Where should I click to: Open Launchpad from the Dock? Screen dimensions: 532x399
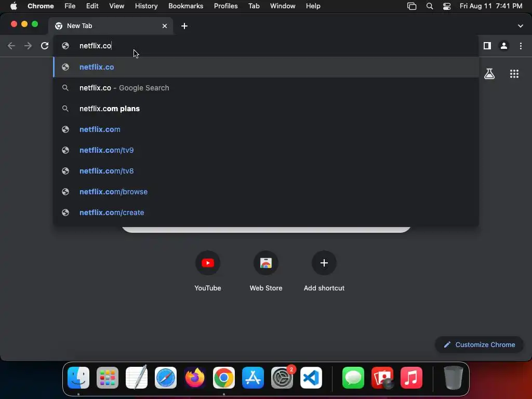pyautogui.click(x=108, y=378)
